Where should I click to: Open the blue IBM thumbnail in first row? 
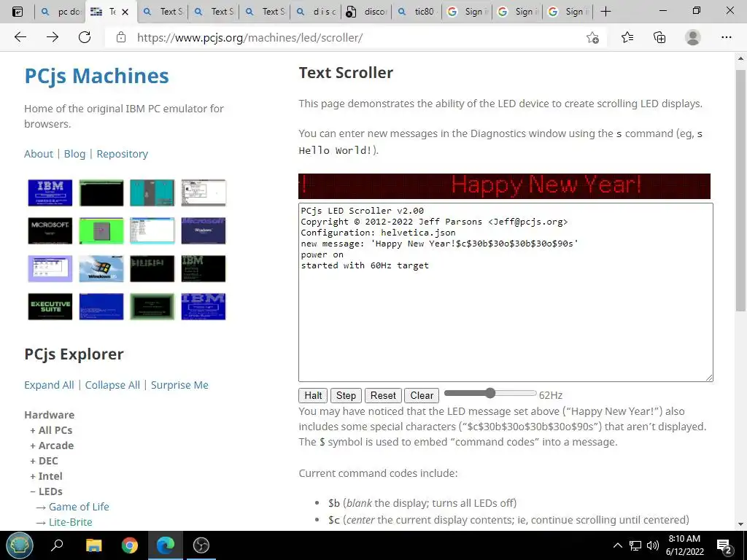point(50,192)
